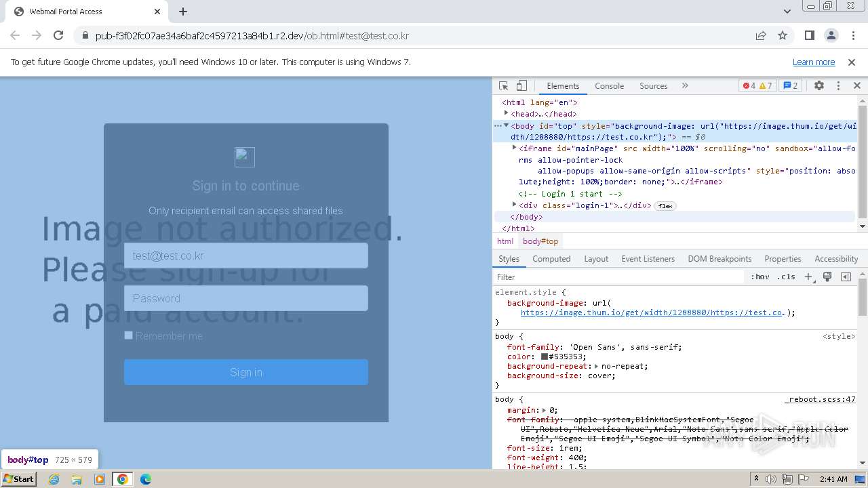Click the flex badge on login-1 div
The width and height of the screenshot is (868, 488).
point(665,206)
